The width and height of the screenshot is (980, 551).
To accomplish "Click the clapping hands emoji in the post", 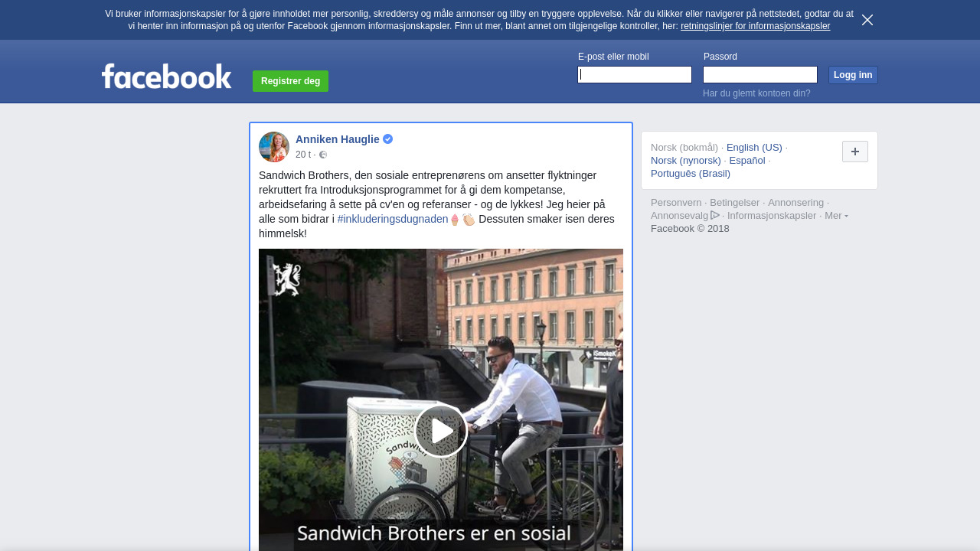I will point(469,220).
